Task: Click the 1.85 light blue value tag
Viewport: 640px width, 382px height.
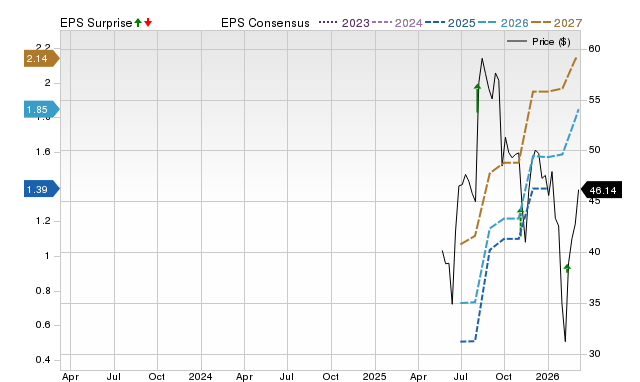Action: pyautogui.click(x=42, y=109)
